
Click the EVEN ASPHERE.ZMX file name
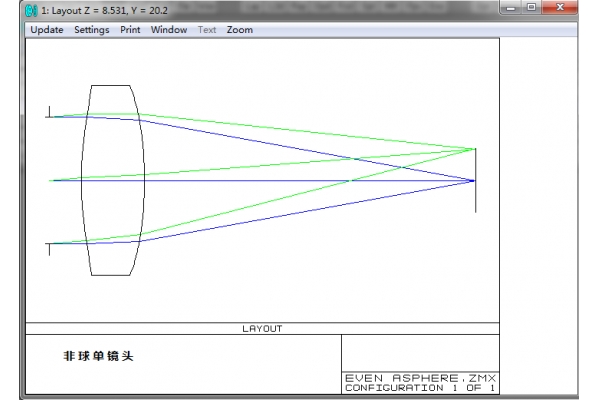[x=419, y=378]
